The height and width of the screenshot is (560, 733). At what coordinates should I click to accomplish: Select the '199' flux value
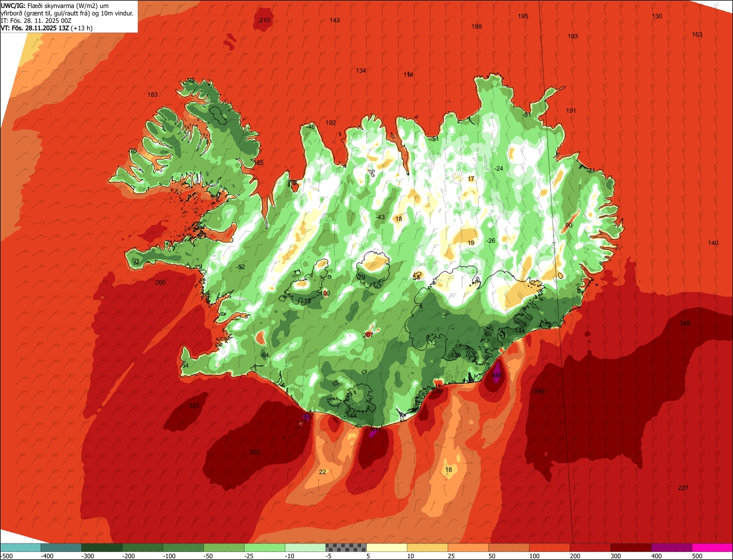(476, 27)
